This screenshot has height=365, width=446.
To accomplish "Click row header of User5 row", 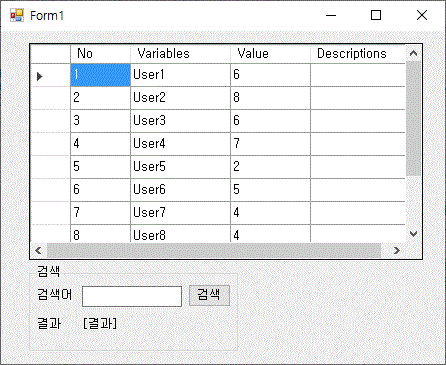I will pos(50,167).
